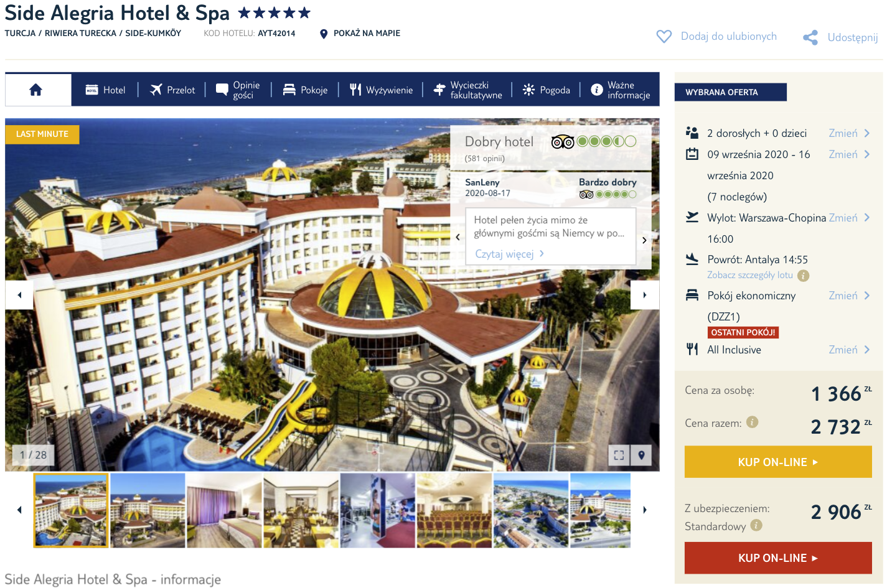Screen dimensions: 887x588
Task: Click the Udostępnij link
Action: [853, 37]
